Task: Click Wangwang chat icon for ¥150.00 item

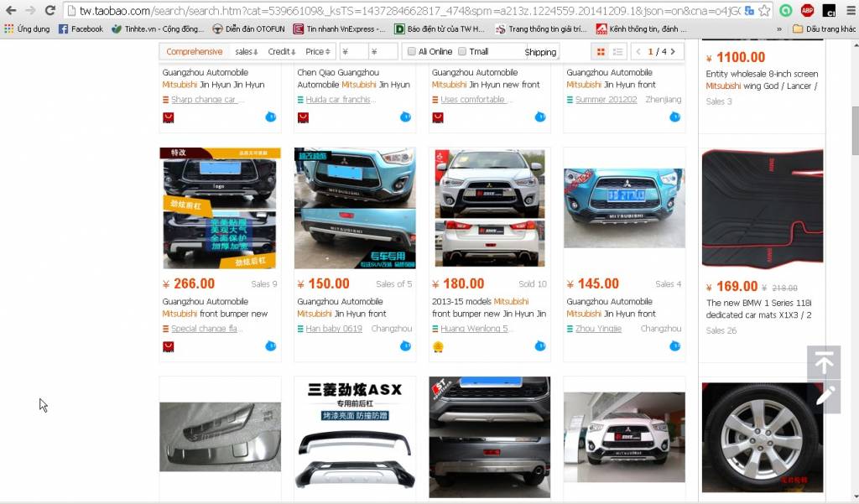Action: point(405,346)
